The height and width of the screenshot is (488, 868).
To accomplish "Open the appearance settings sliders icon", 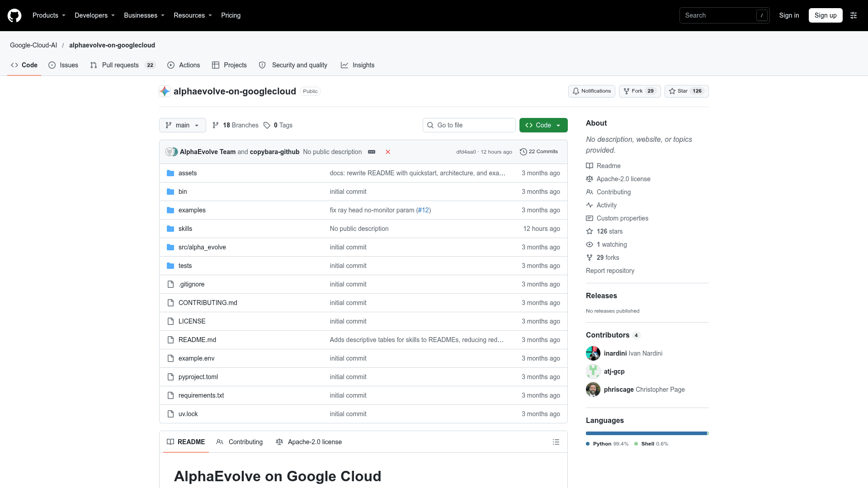I will pyautogui.click(x=854, y=15).
